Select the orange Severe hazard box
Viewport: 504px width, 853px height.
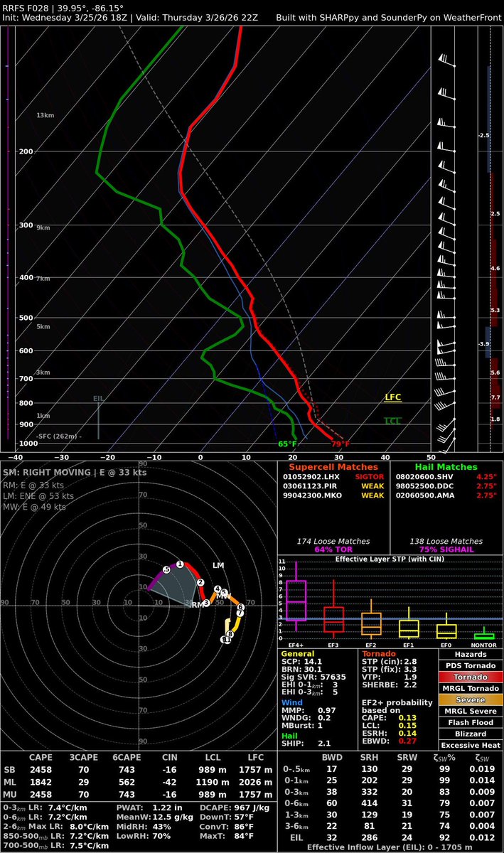pyautogui.click(x=471, y=699)
